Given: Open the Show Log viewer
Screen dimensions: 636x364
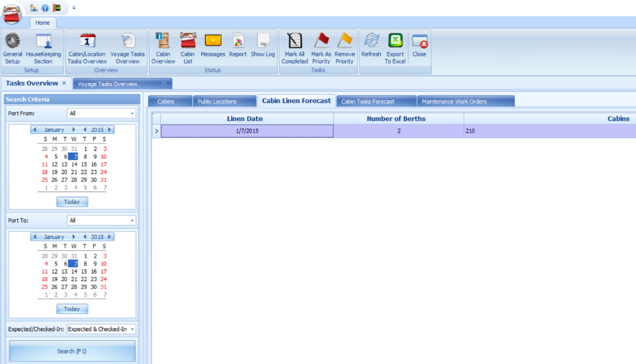Looking at the screenshot, I should click(263, 48).
